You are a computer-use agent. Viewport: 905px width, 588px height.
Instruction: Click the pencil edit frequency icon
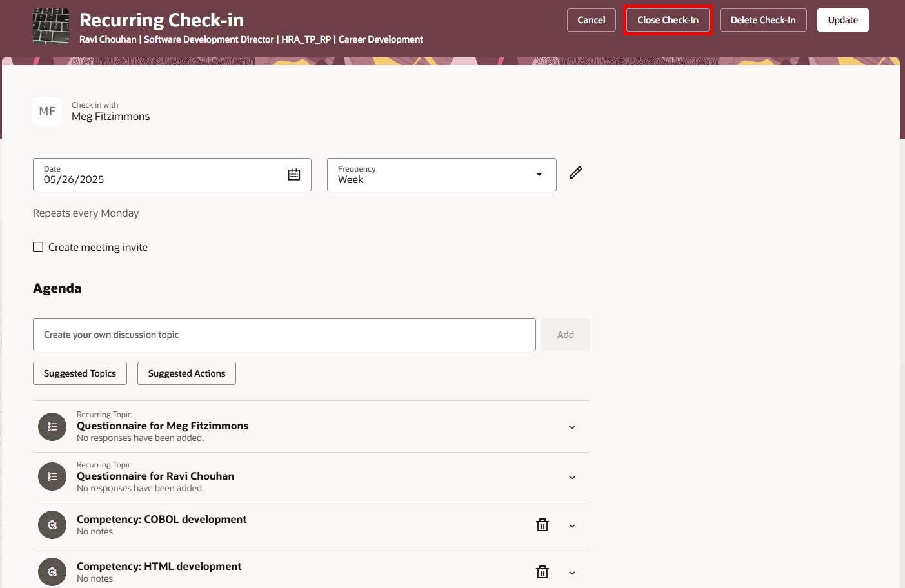pos(576,172)
